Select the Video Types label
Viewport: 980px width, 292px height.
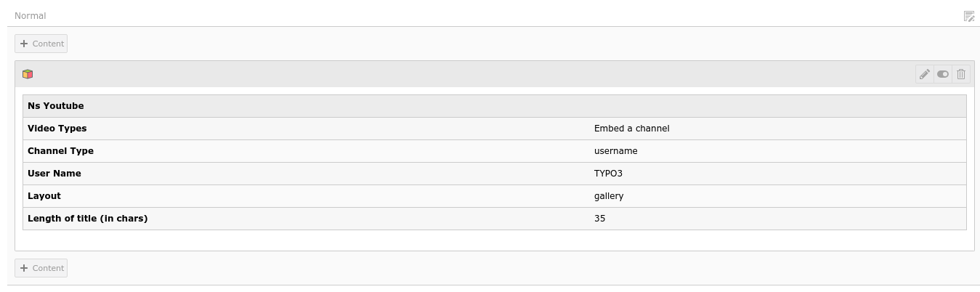coord(57,129)
